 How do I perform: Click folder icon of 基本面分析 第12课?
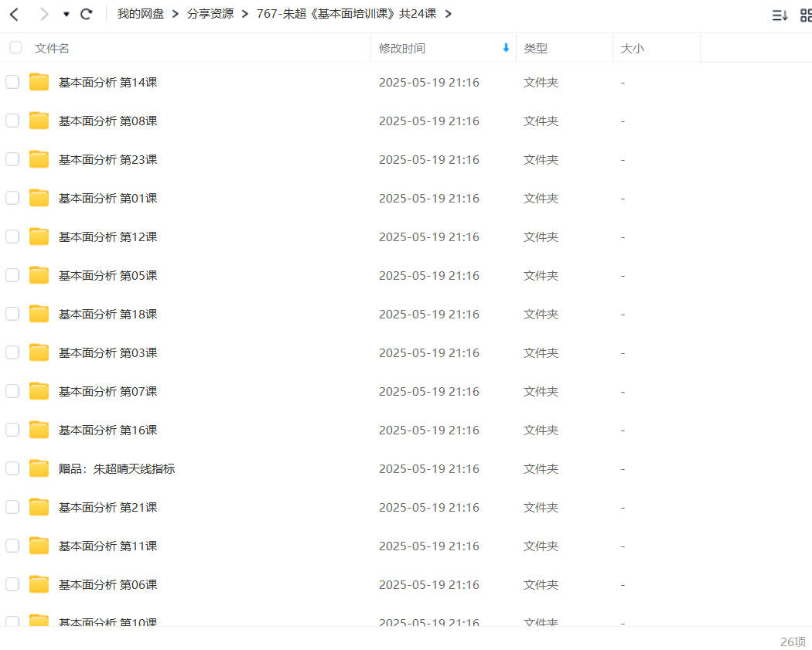click(39, 237)
